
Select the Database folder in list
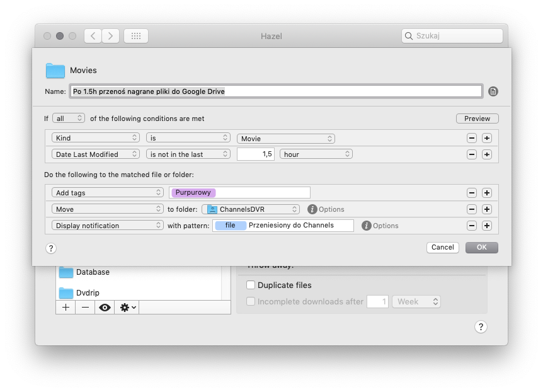coord(93,272)
